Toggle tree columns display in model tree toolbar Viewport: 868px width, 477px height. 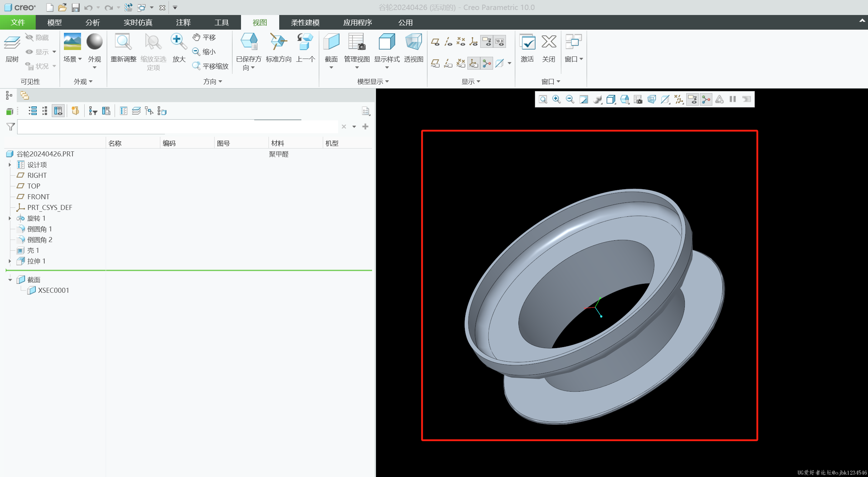[x=58, y=111]
